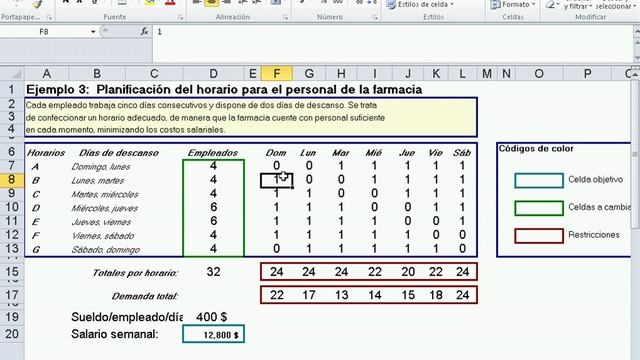Select highlighted row 8 header
The height and width of the screenshot is (360, 640).
(12, 180)
